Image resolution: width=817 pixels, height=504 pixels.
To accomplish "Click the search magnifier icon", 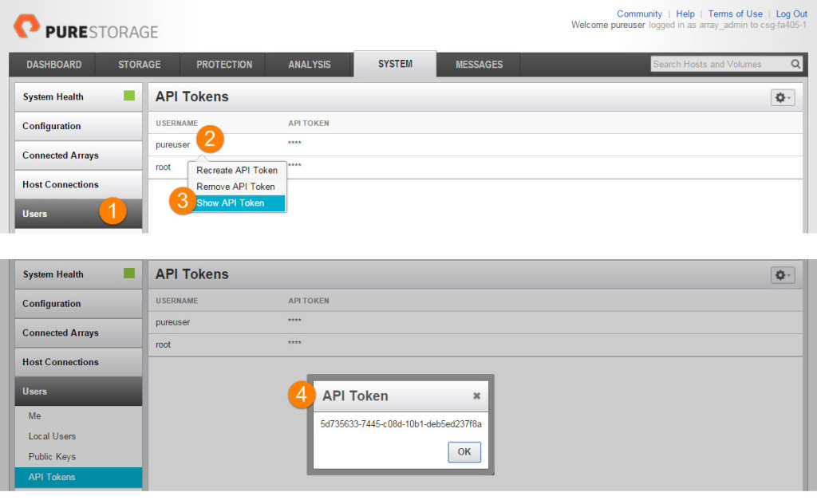I will [x=795, y=64].
